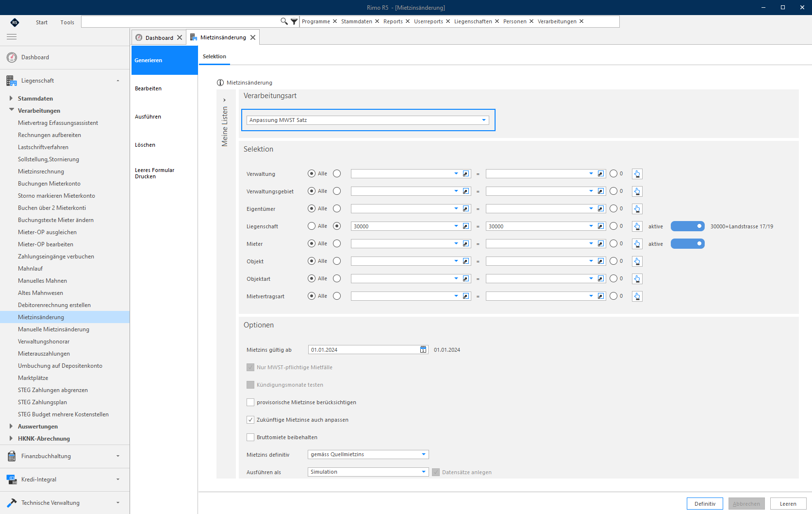The image size is (812, 514).
Task: Enable provisorische Mietzinse berücksichtigen checkbox
Action: point(250,402)
